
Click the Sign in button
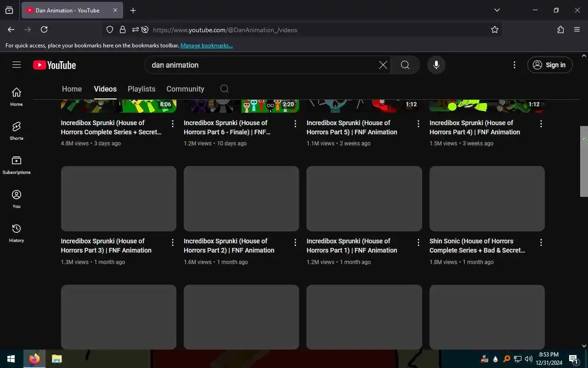pyautogui.click(x=550, y=65)
